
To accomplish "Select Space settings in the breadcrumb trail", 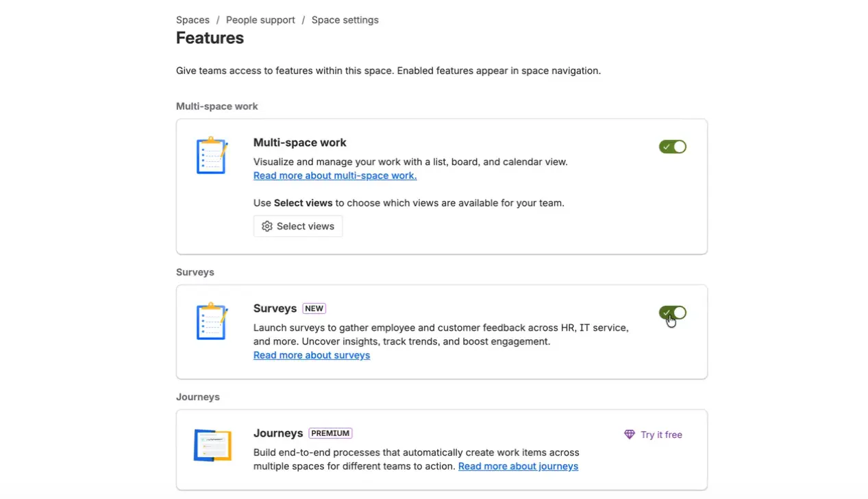I will pos(345,20).
